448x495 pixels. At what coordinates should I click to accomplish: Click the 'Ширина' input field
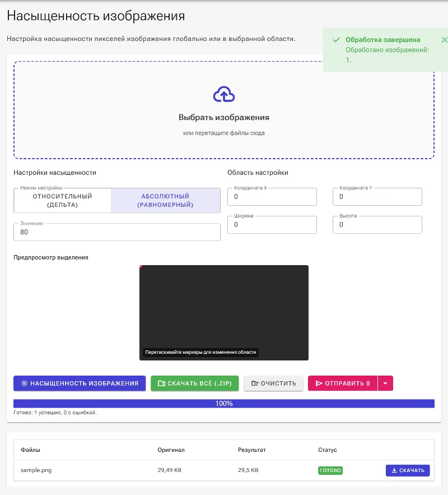click(x=272, y=225)
